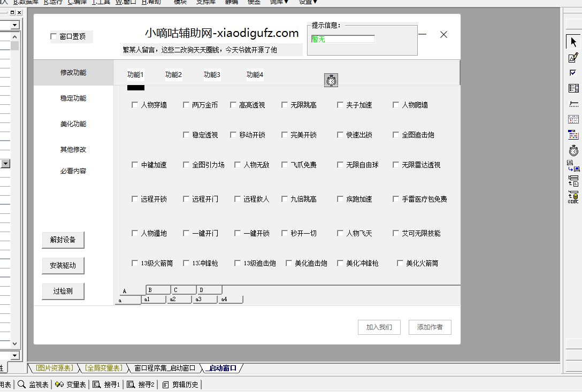
Task: Tick the 13级火箭筒 checkbox
Action: pyautogui.click(x=135, y=263)
